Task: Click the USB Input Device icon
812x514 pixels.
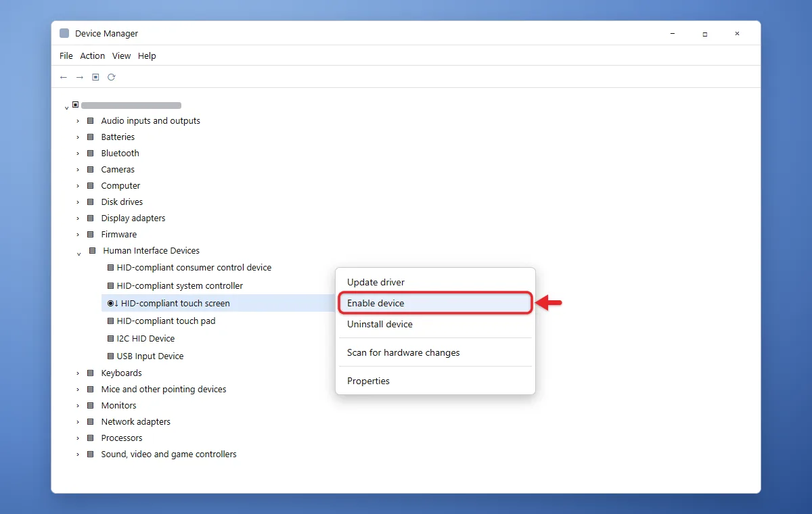Action: [x=111, y=356]
